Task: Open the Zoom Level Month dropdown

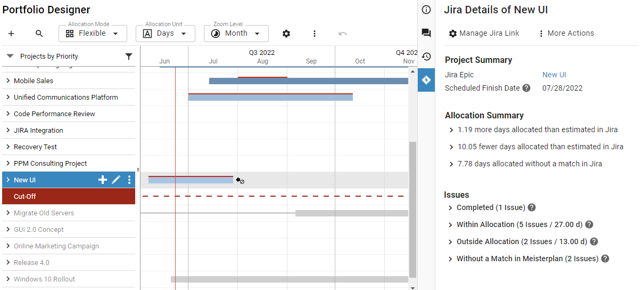Action: click(236, 34)
